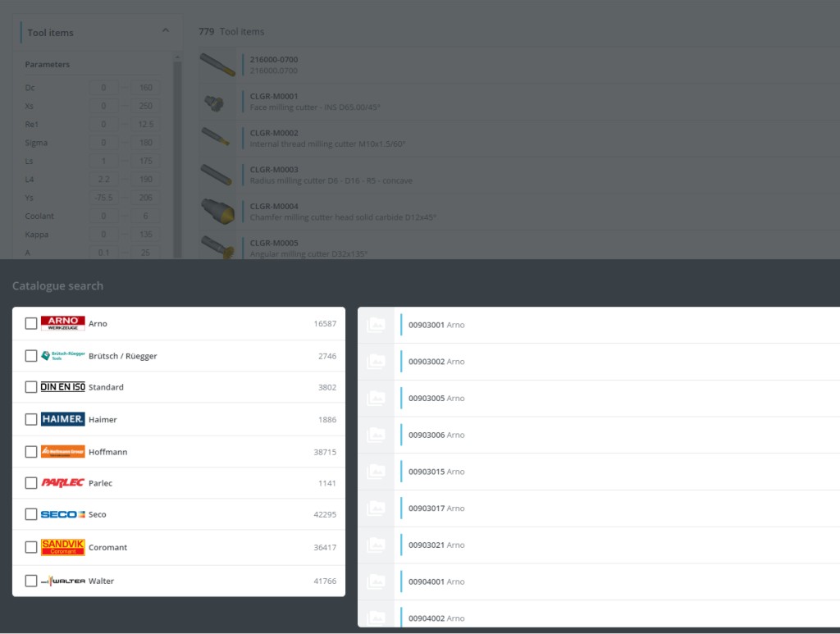Open tool item CLGR-M0001 title
The height and width of the screenshot is (634, 840).
(x=274, y=97)
